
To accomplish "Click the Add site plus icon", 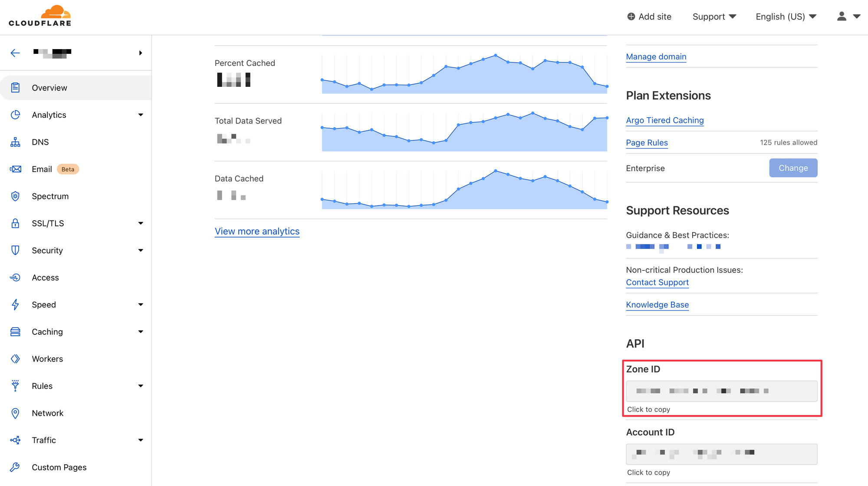I will [x=631, y=17].
